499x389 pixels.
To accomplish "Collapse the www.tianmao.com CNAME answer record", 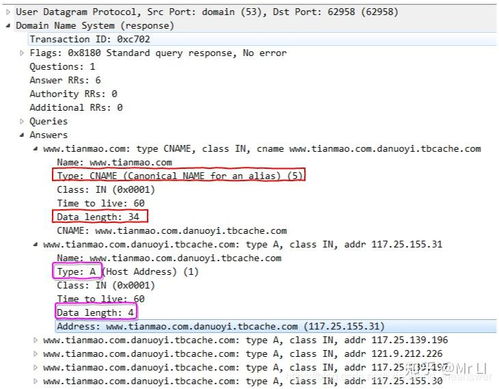I will (x=35, y=149).
